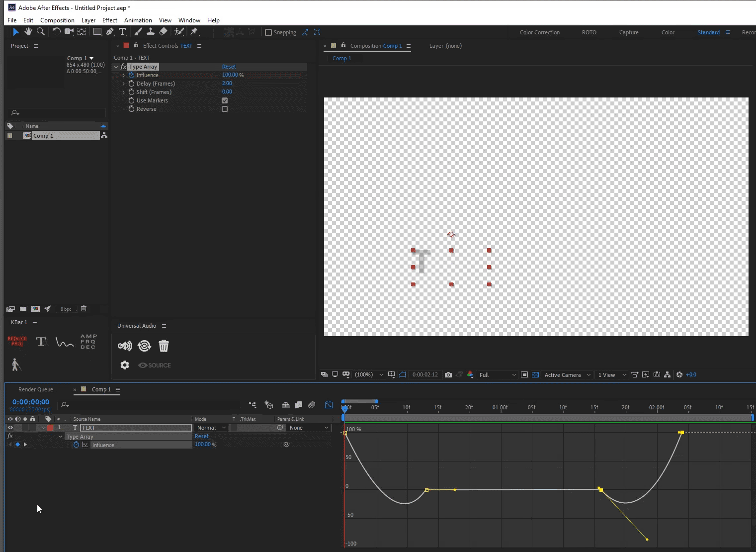
Task: Toggle the region of interest button
Action: pyautogui.click(x=524, y=375)
